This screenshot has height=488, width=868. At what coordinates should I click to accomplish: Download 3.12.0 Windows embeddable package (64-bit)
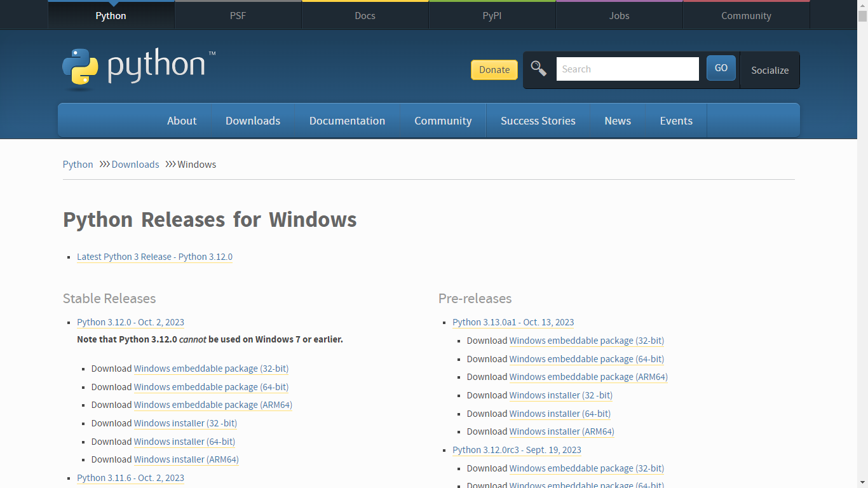211,387
